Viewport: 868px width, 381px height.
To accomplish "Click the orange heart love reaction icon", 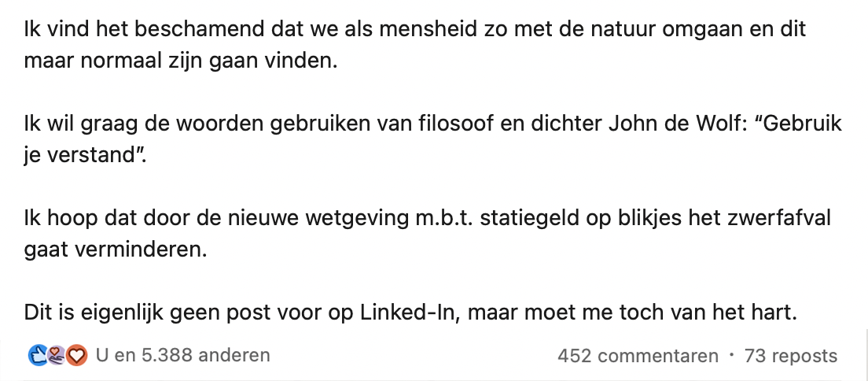I will [75, 356].
